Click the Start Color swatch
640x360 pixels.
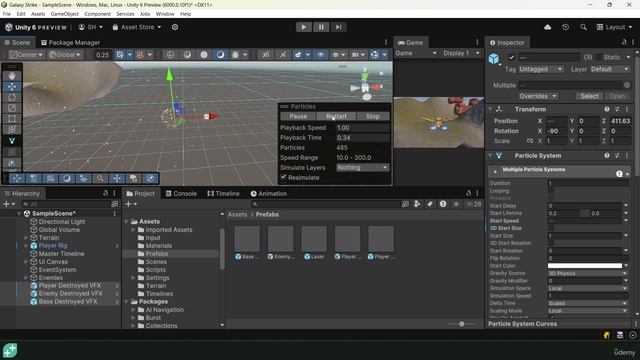584,266
